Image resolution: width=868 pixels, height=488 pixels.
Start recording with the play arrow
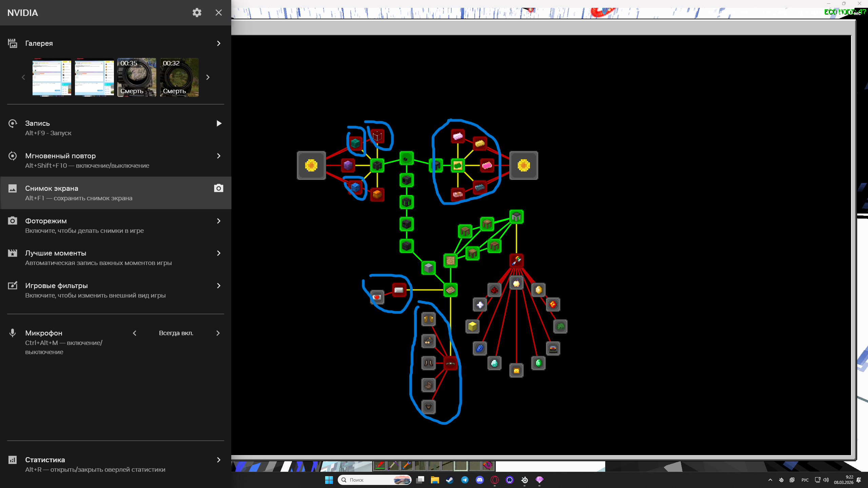pos(219,123)
